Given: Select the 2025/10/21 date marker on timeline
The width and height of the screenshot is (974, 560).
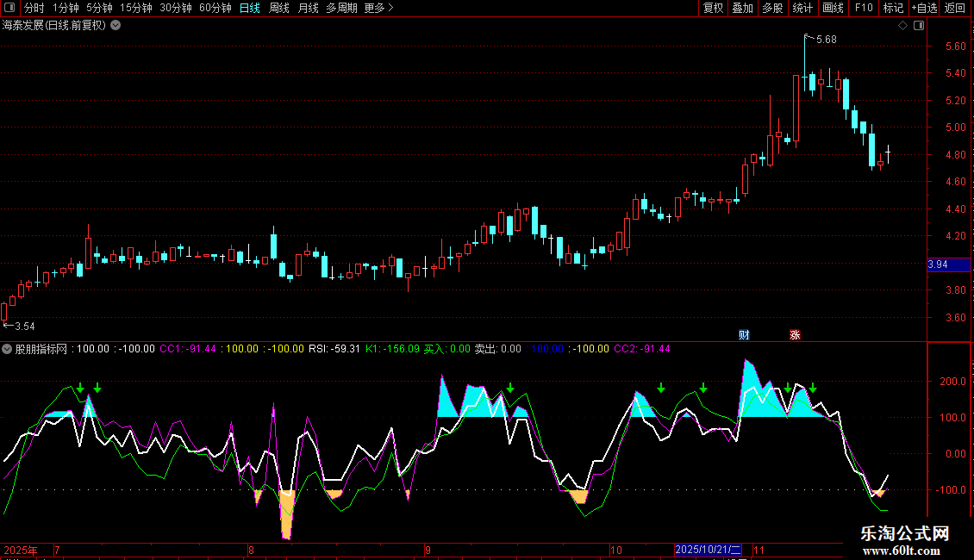Looking at the screenshot, I should [x=708, y=549].
